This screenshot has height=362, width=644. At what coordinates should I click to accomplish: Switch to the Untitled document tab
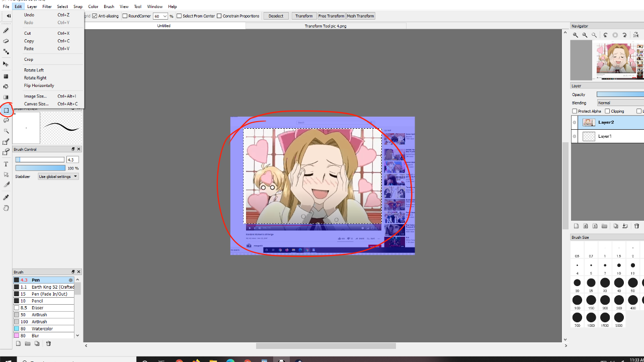coord(164,26)
